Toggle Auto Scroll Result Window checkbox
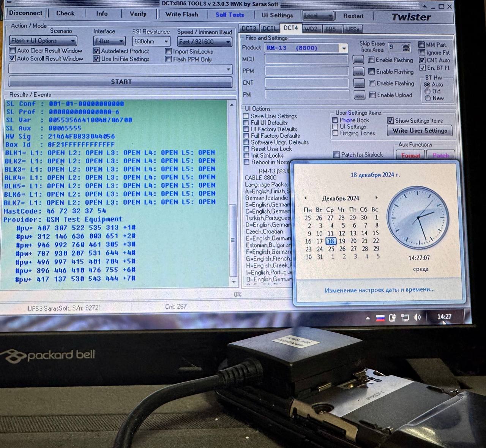This screenshot has height=448, width=486. click(13, 58)
